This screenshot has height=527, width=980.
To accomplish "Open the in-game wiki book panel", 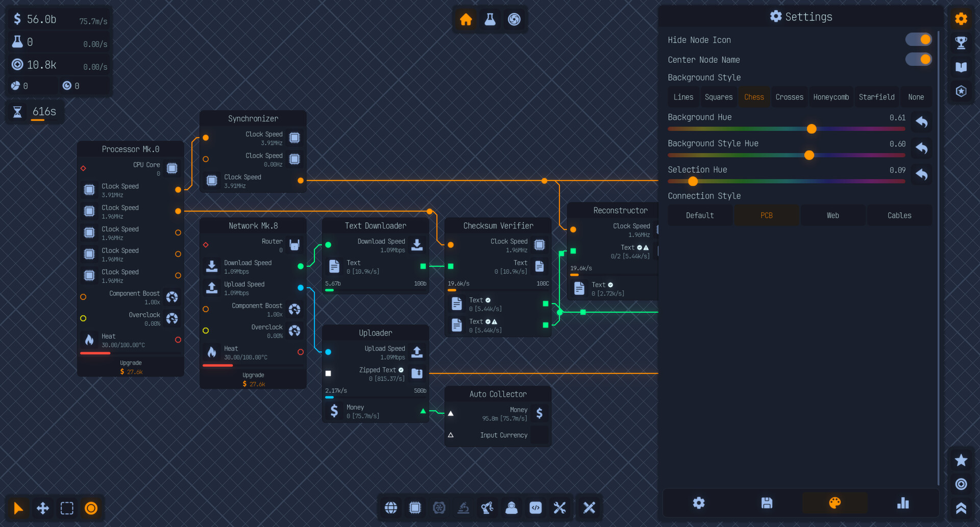I will pos(961,67).
